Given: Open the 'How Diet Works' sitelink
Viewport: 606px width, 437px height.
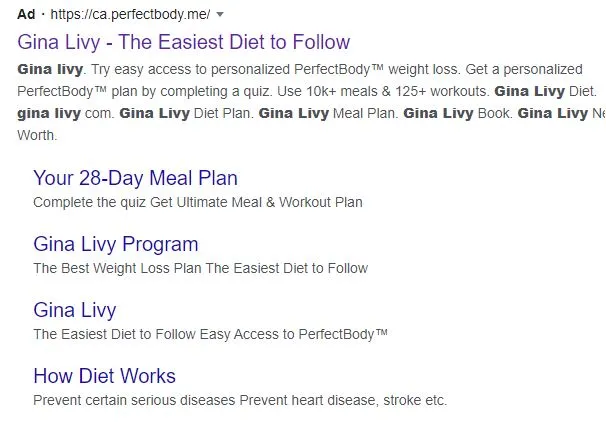Looking at the screenshot, I should click(x=104, y=376).
